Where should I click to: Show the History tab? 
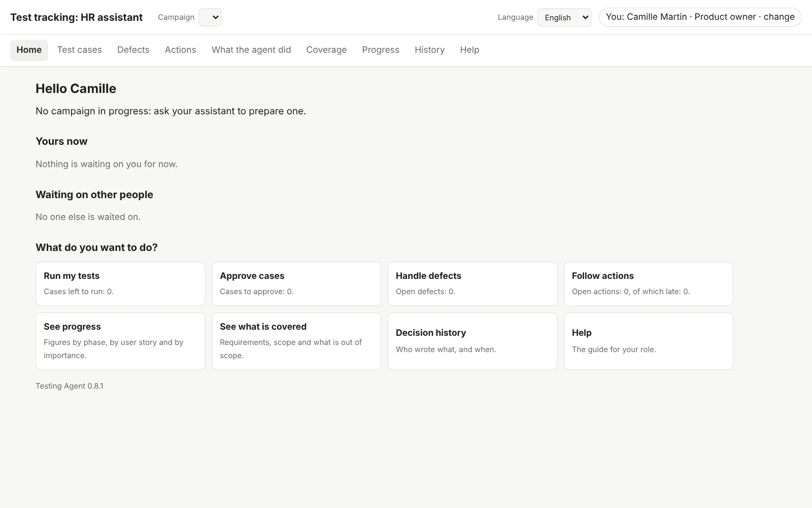(429, 50)
